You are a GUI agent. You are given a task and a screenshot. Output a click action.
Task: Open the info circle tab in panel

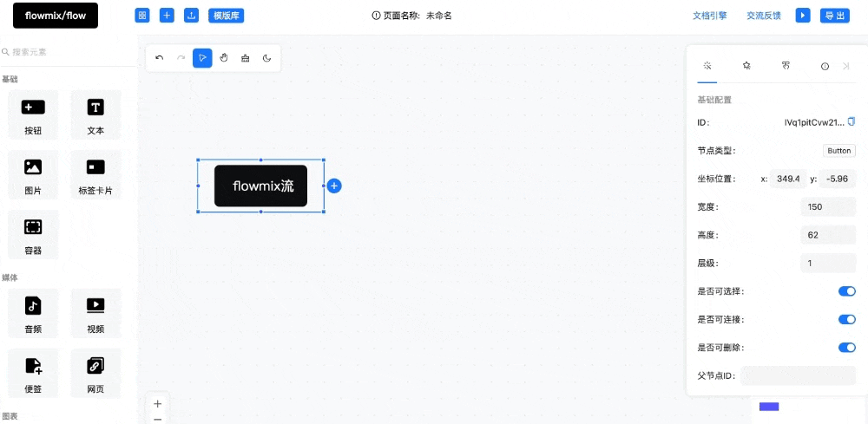click(825, 66)
